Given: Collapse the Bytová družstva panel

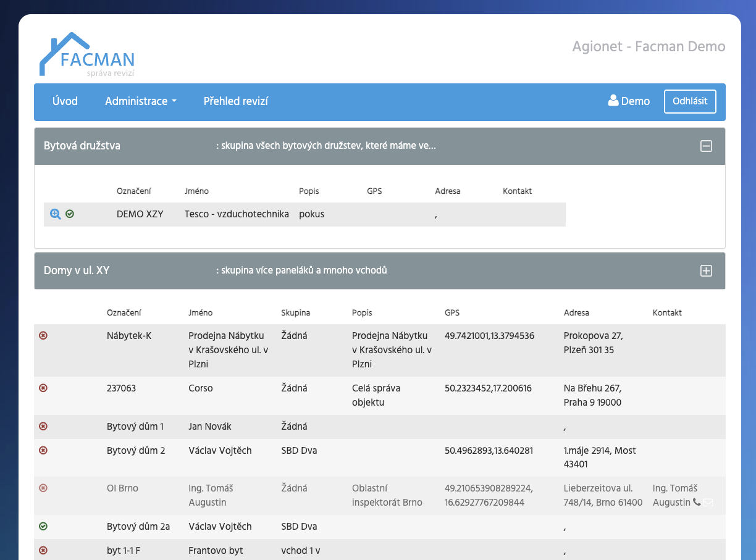Looking at the screenshot, I should point(705,146).
